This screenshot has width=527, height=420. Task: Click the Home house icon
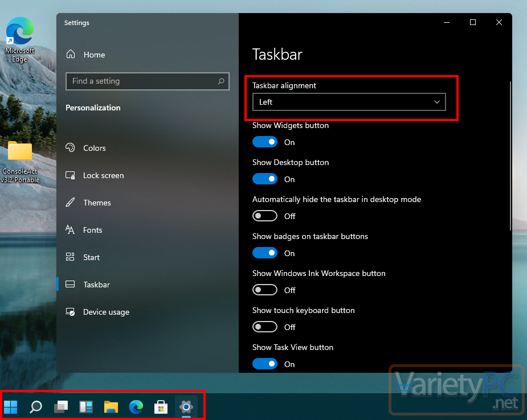pos(71,54)
